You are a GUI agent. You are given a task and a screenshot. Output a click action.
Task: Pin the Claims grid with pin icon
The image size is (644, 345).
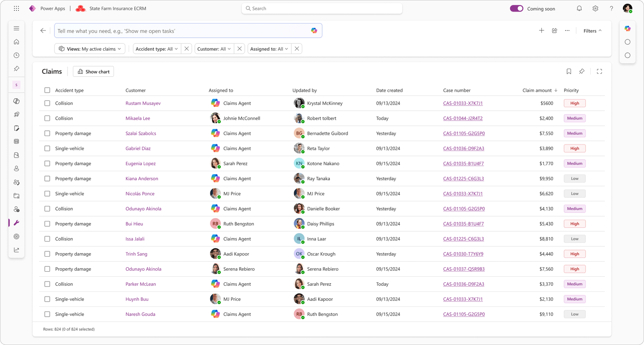582,72
